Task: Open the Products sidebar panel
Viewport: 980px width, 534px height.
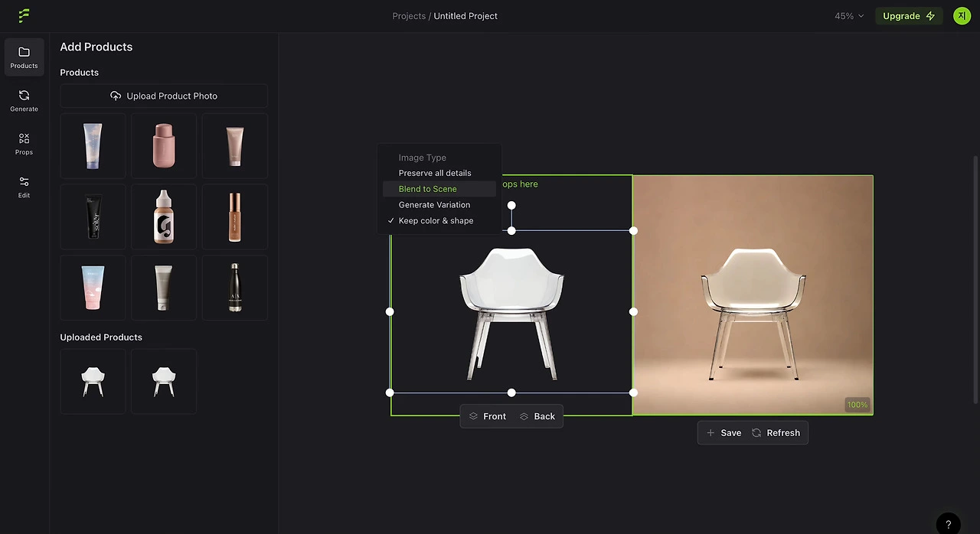Action: pyautogui.click(x=24, y=57)
